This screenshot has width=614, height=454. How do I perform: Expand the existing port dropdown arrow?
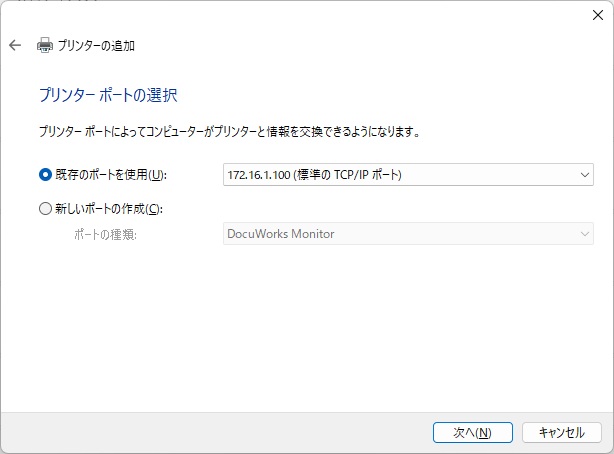(585, 175)
